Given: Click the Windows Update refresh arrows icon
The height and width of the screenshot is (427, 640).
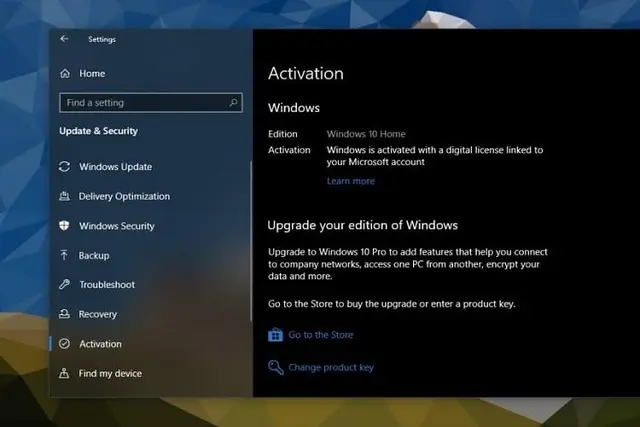Looking at the screenshot, I should pos(64,167).
